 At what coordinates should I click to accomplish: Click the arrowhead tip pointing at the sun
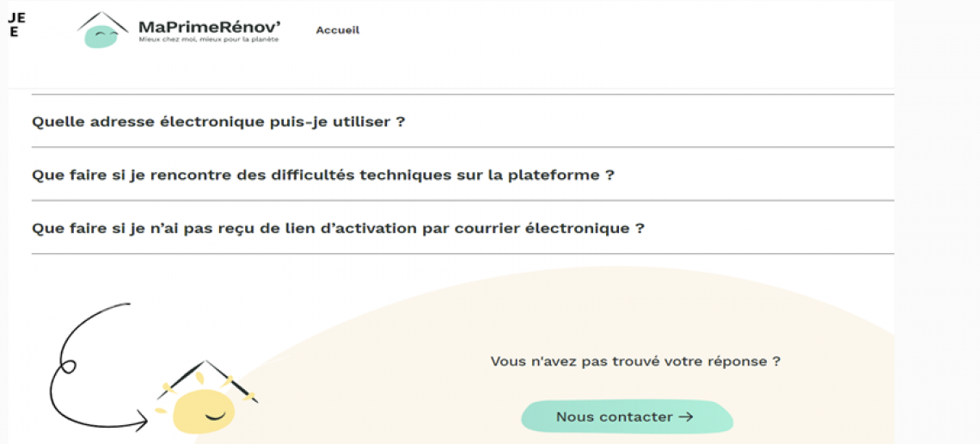146,422
